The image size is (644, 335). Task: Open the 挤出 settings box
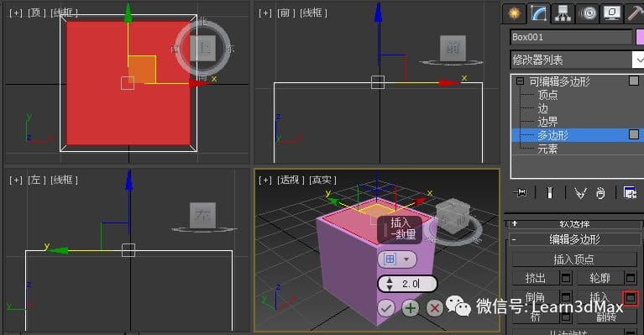tap(566, 278)
